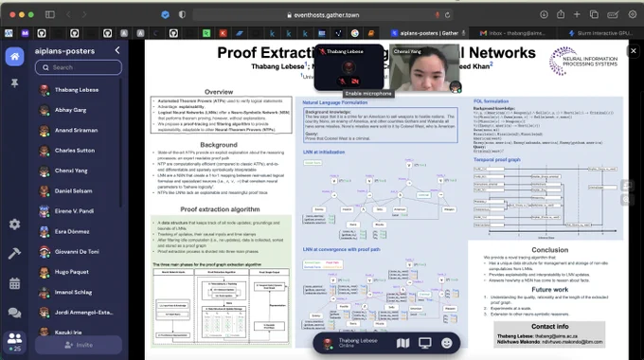Open build hammer tool
Screen dimensions: 644x360
(15, 253)
